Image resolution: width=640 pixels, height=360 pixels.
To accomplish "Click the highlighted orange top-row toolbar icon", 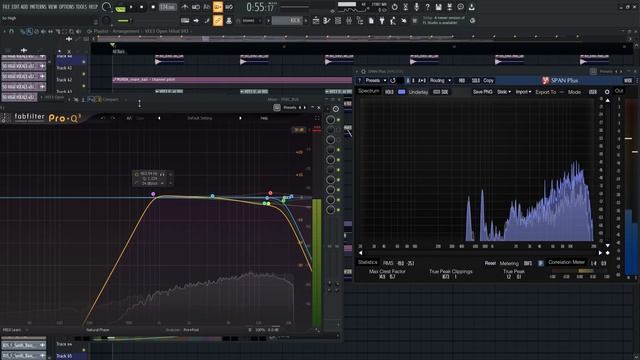I will point(218,7).
